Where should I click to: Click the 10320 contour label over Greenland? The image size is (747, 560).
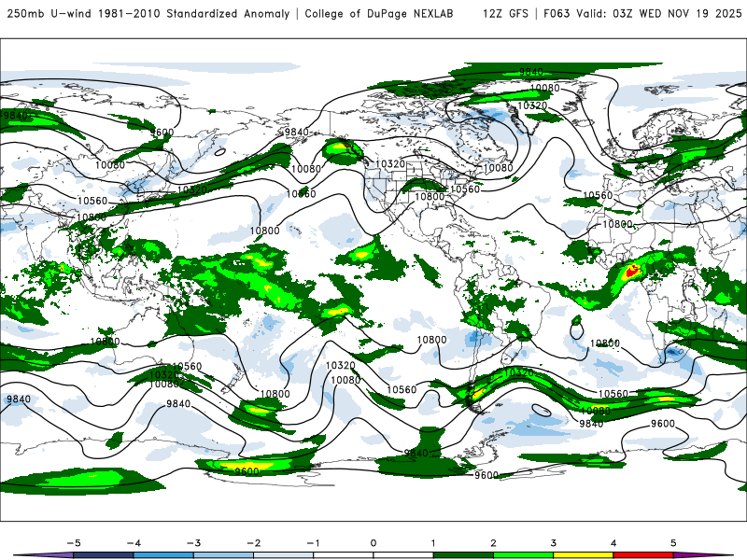pyautogui.click(x=532, y=105)
